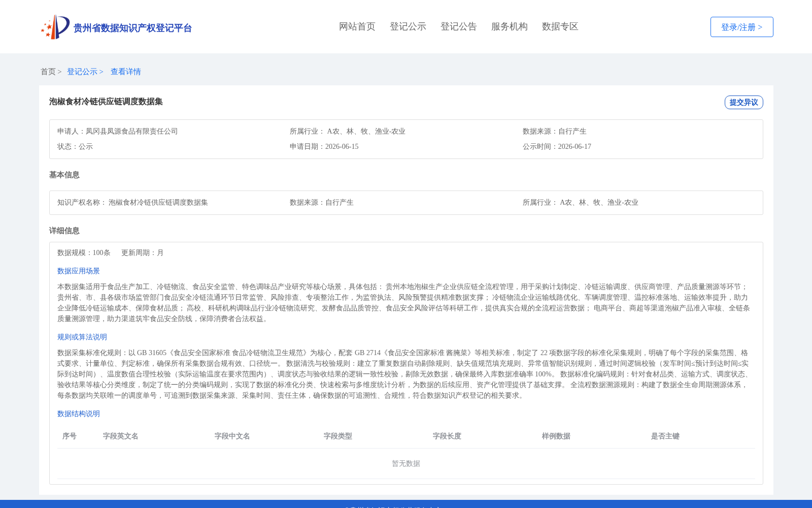Click 数据来源：自行产生 in header box

555,131
